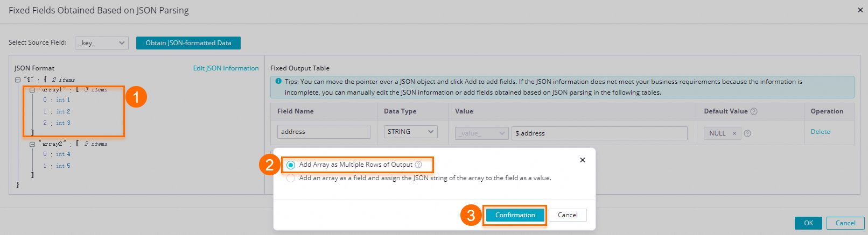The image size is (868, 235).
Task: Open the STRING Data Type dropdown
Action: (410, 132)
